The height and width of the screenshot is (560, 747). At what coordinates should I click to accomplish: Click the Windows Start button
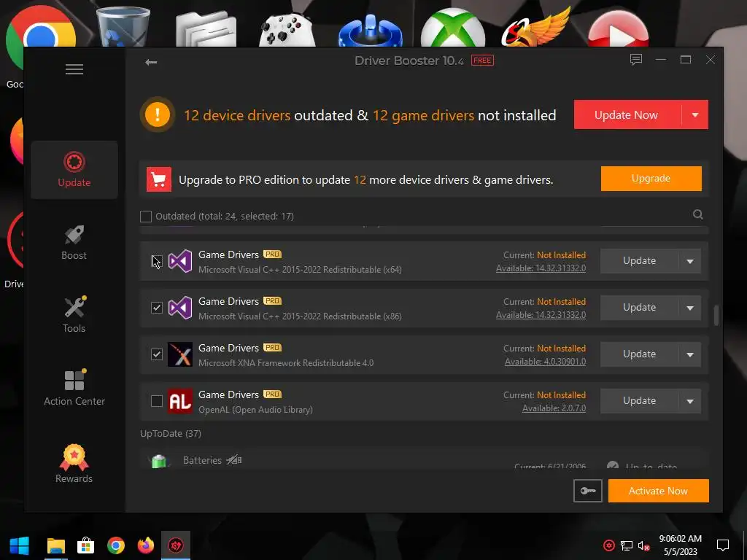pos(19,545)
